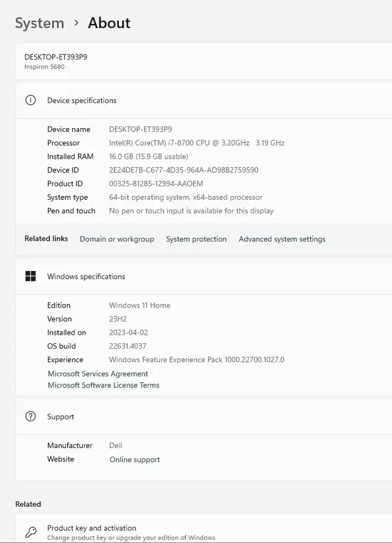Select the Intel Core i7-8700 processor text
Image resolution: width=392 pixels, height=543 pixels.
(197, 143)
